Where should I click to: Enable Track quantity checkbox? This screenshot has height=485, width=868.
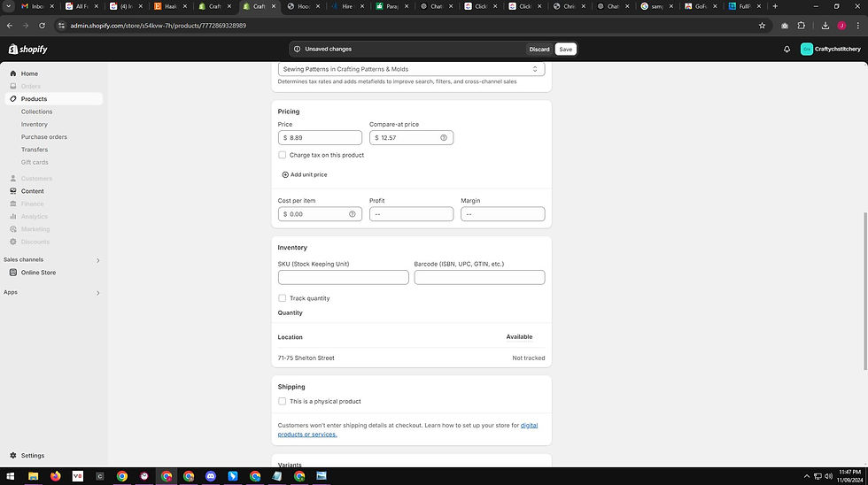(x=283, y=298)
